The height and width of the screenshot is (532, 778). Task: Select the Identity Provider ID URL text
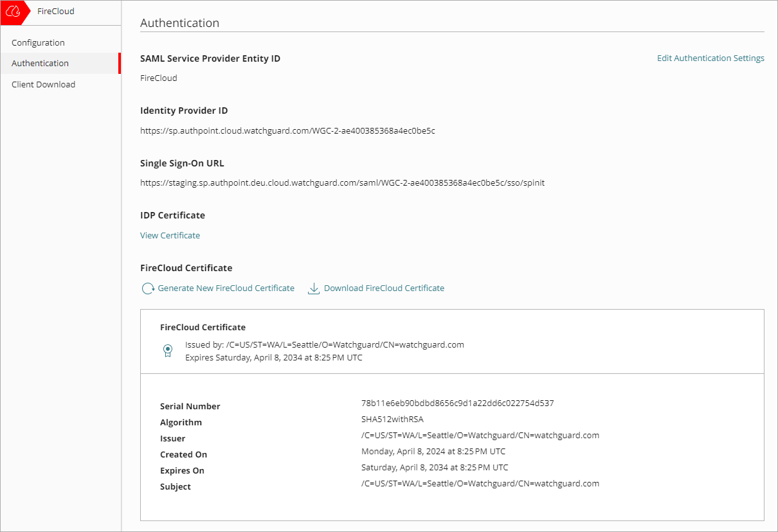coord(287,130)
